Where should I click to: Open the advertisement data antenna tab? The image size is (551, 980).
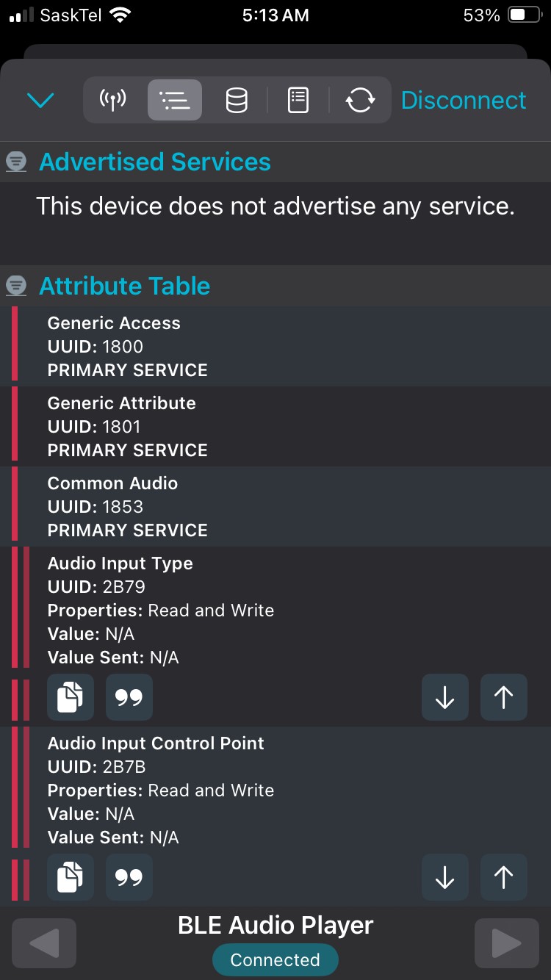[112, 100]
